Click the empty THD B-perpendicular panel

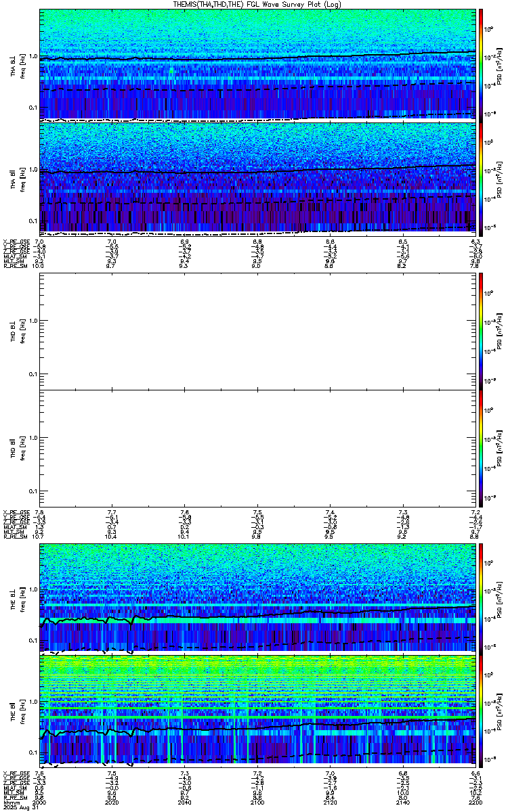tap(257, 330)
